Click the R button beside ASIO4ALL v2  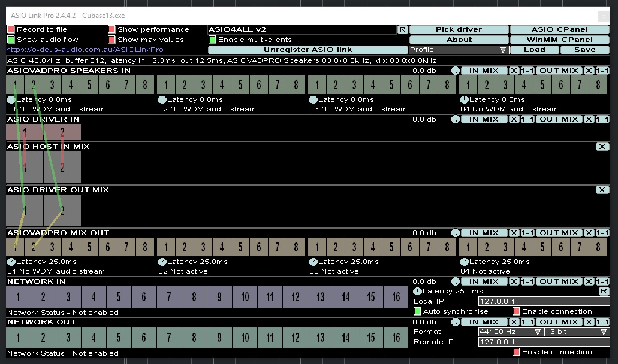[x=402, y=29]
